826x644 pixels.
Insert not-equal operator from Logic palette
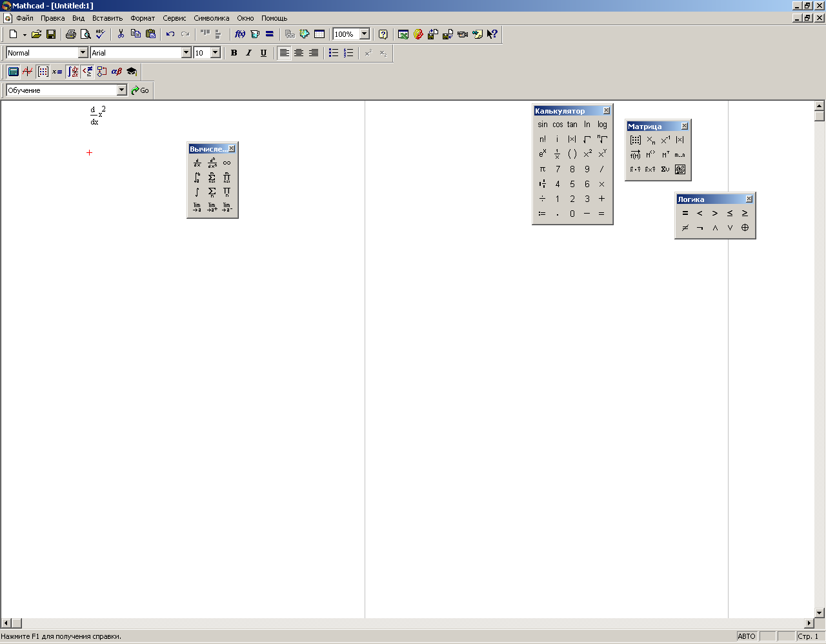click(685, 228)
